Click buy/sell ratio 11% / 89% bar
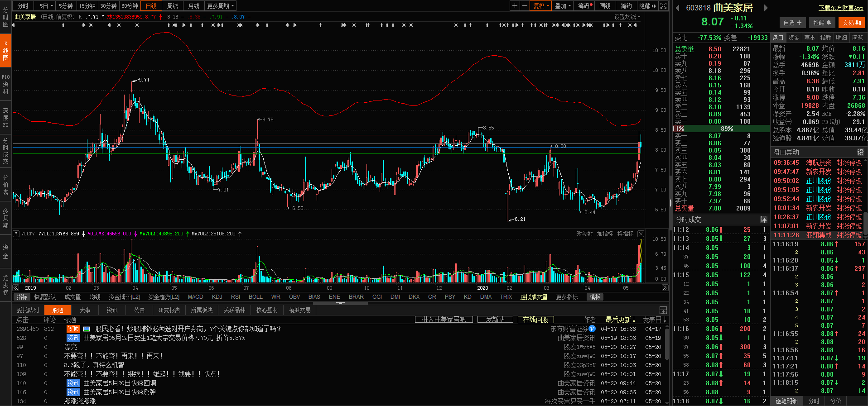868x406 pixels. [720, 129]
